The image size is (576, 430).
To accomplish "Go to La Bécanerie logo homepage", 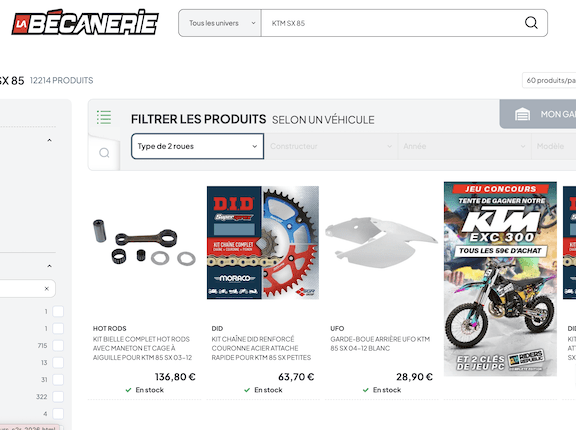I will (x=85, y=23).
